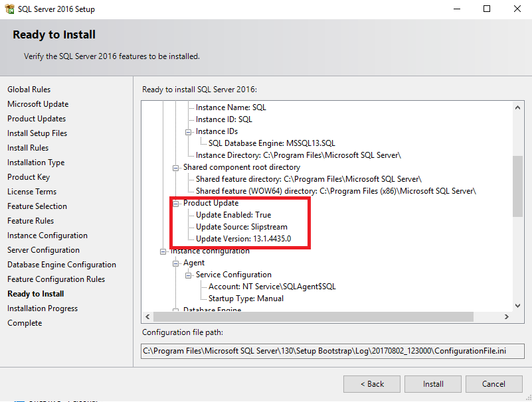
Task: Collapse the Shared component root directory node
Action: [x=176, y=167]
